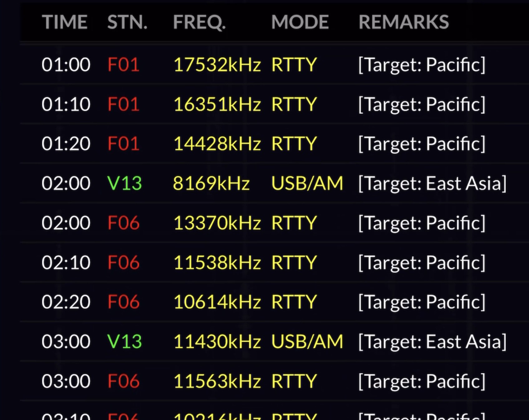Viewport: 529px width, 420px height.
Task: Click the MODE column header
Action: point(300,22)
